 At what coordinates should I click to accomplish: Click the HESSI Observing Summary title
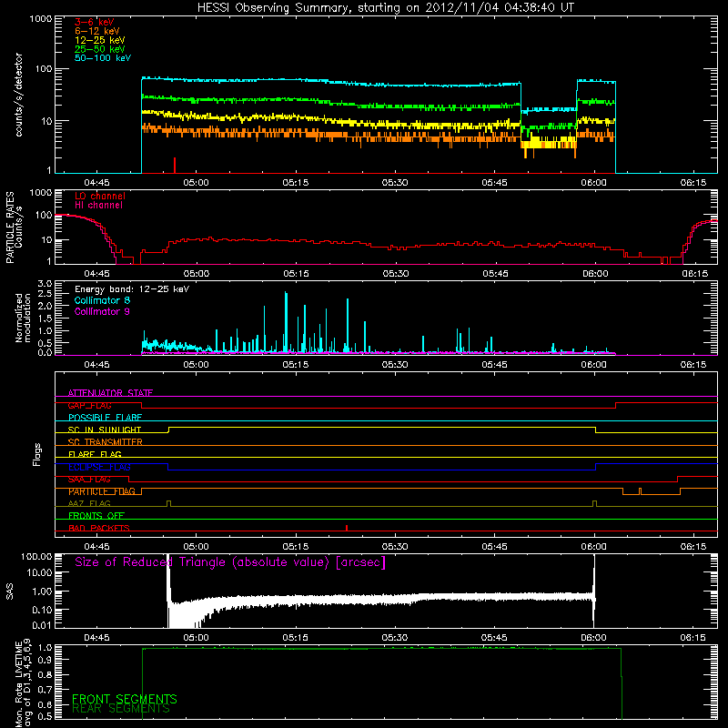click(x=385, y=8)
